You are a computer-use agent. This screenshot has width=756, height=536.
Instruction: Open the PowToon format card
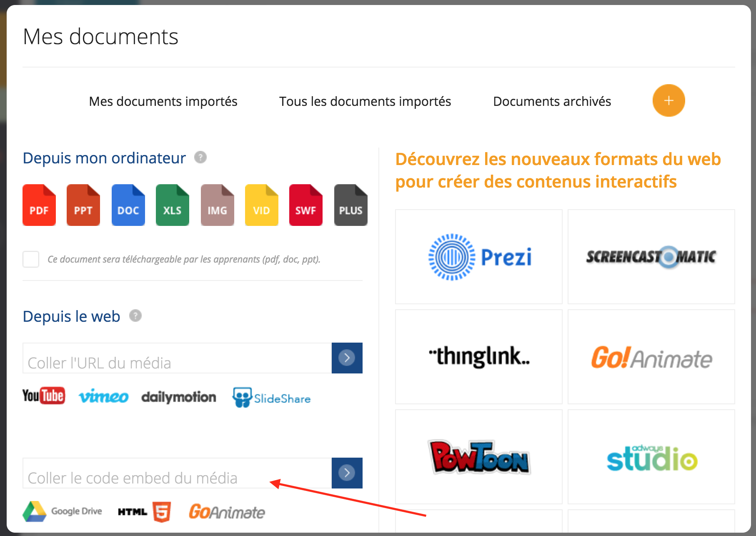[479, 457]
